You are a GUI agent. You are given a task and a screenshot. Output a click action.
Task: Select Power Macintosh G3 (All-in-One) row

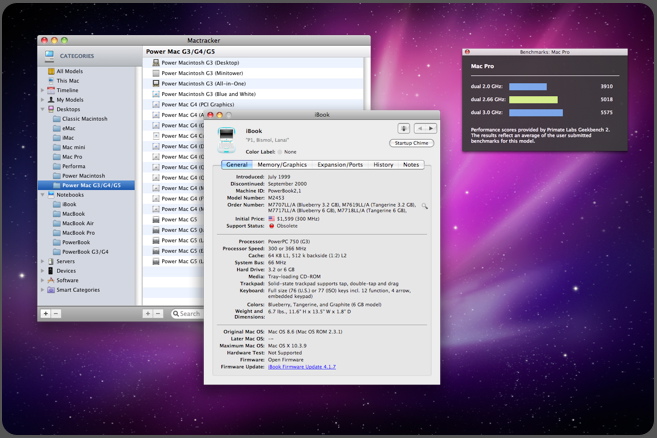[x=253, y=84]
